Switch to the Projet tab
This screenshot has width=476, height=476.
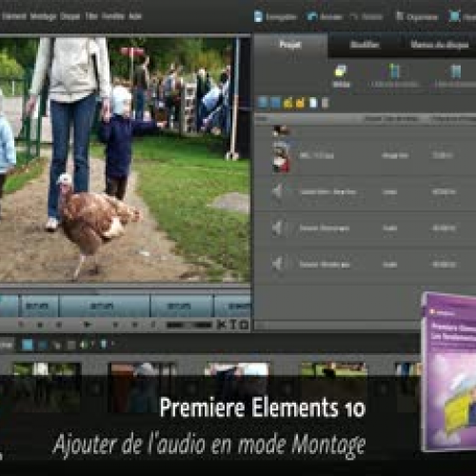[x=290, y=45]
